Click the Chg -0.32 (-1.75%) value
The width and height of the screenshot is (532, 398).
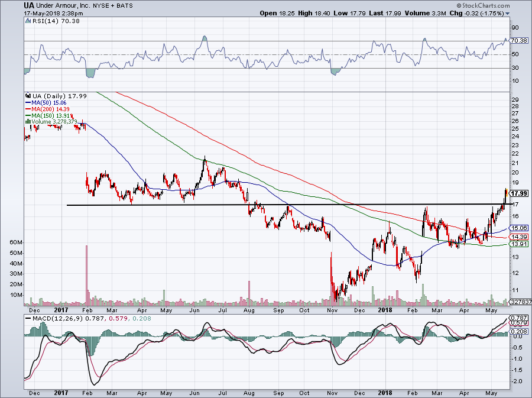(476, 13)
